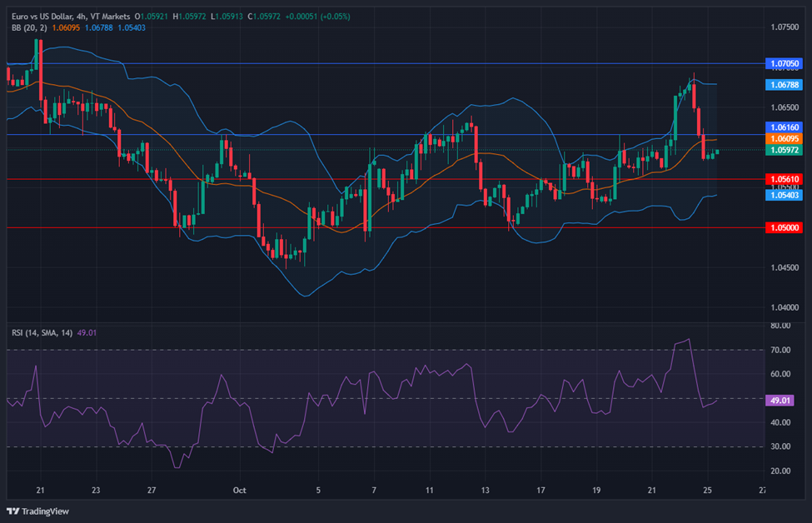812x523 pixels.
Task: Click the orange 1.06095 value in BB legend
Action: click(66, 27)
